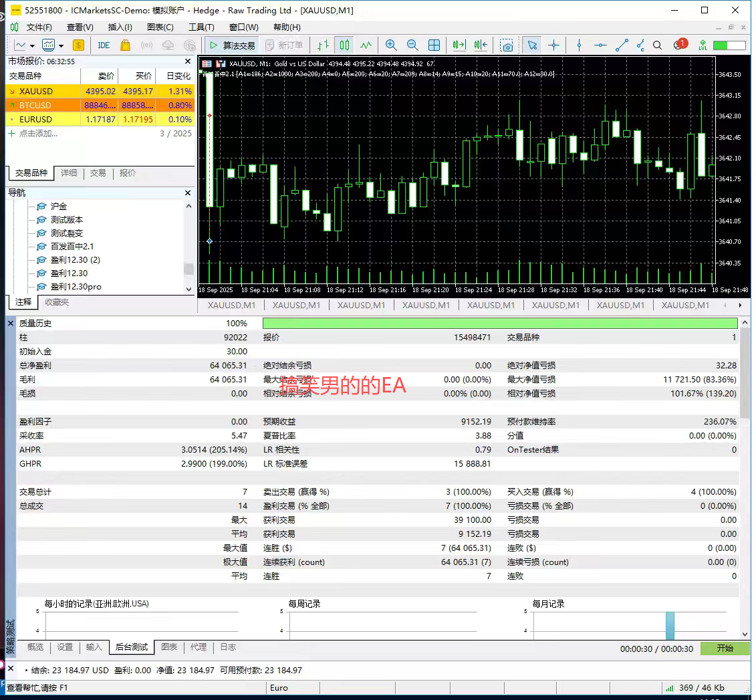Click 点击添加 to add a symbol
Screen dimensions: 756x700
coord(37,133)
